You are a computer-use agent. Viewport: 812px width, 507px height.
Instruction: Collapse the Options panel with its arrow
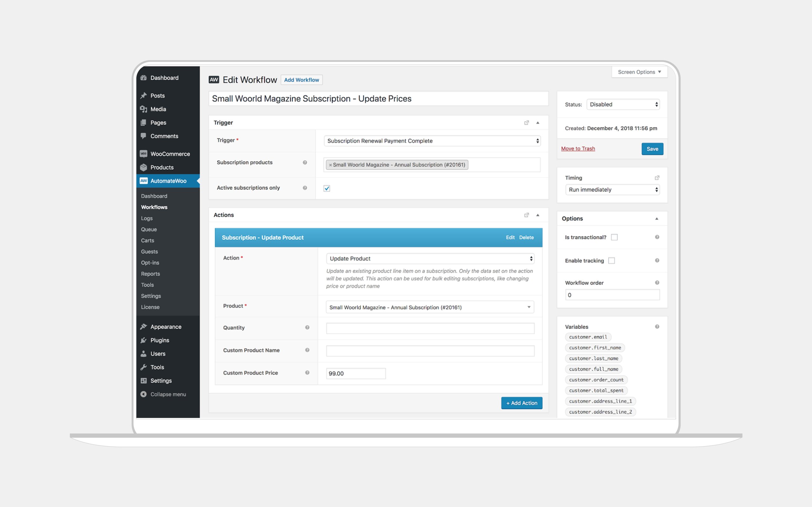(x=657, y=219)
